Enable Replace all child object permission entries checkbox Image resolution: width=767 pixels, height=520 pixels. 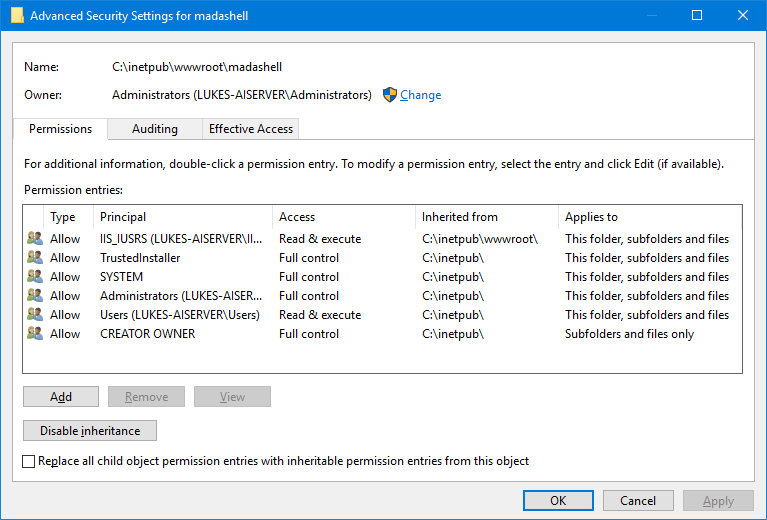point(29,461)
